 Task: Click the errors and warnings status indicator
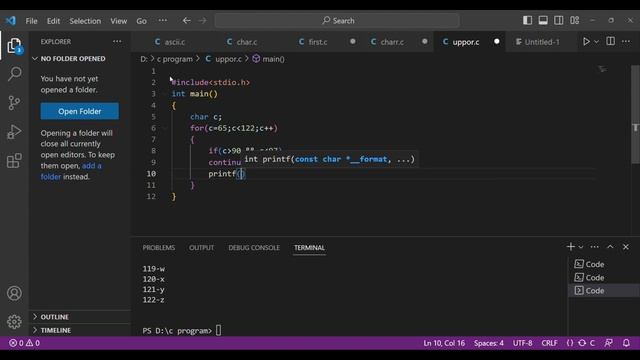[x=24, y=343]
